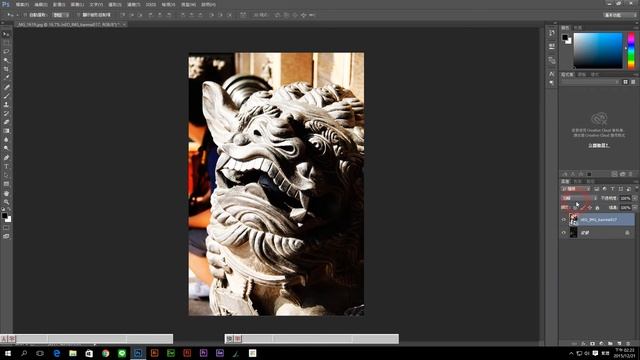Select the Eraser tool
This screenshot has width=640, height=360.
point(6,122)
